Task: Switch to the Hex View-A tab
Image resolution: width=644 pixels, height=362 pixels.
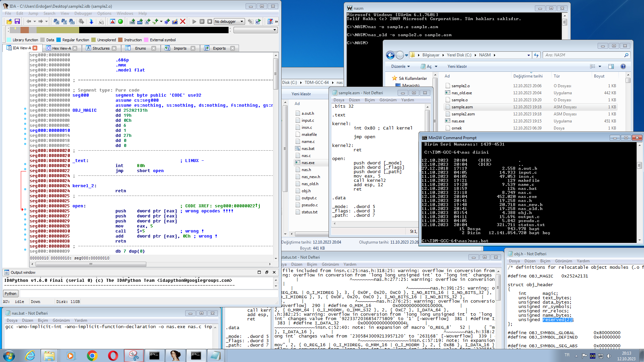Action: (61, 48)
